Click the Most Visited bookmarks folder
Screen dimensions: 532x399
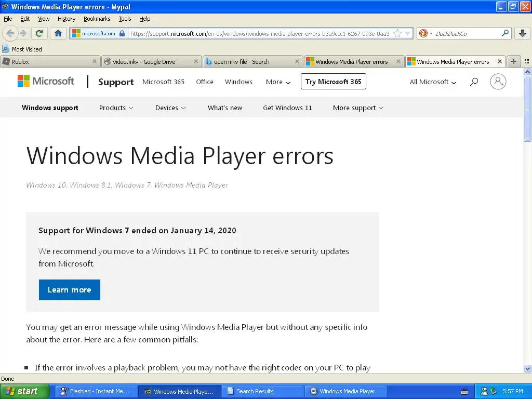22,49
